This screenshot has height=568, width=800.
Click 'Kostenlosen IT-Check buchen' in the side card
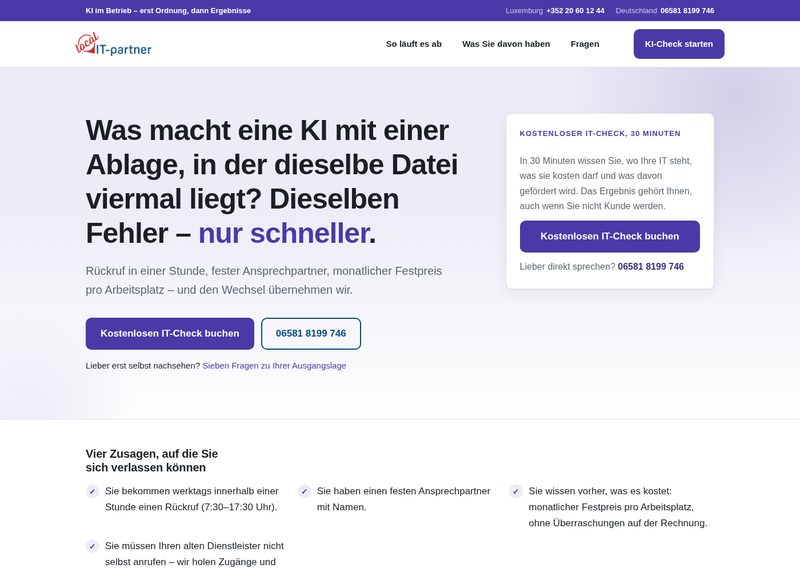pos(610,236)
